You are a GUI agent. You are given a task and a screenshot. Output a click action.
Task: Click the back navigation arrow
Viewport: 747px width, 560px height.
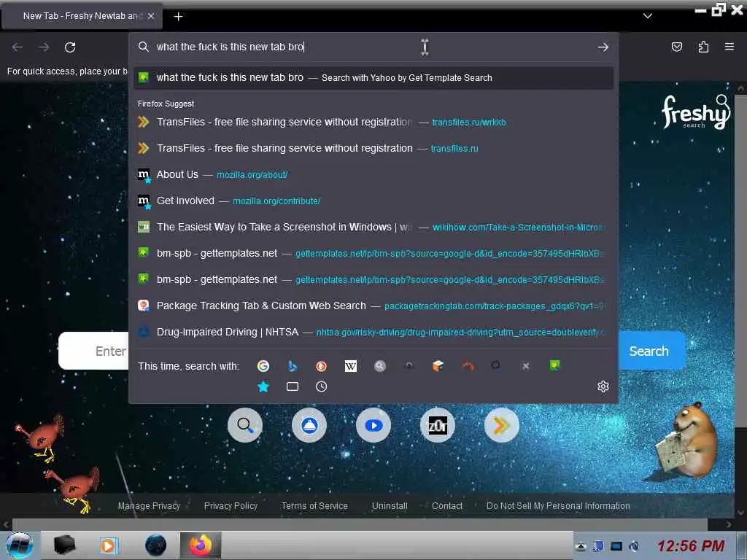pos(18,47)
